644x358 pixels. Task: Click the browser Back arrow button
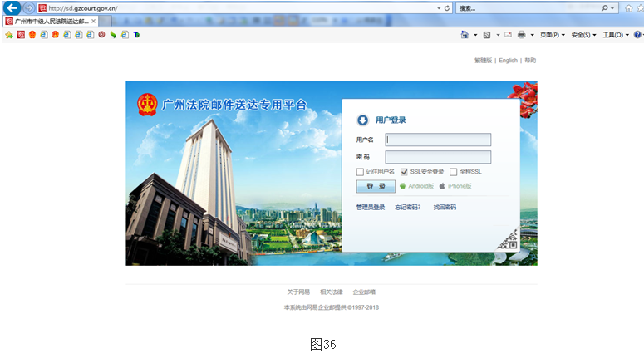12,7
